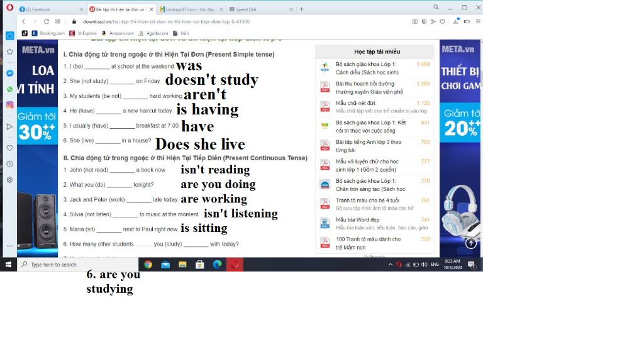Open sidebar bookmarks star icon

click(x=10, y=52)
